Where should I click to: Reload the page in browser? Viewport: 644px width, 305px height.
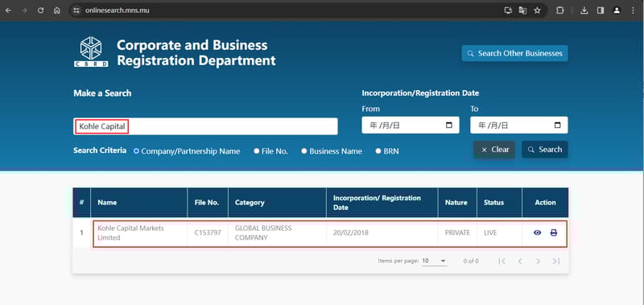click(41, 10)
